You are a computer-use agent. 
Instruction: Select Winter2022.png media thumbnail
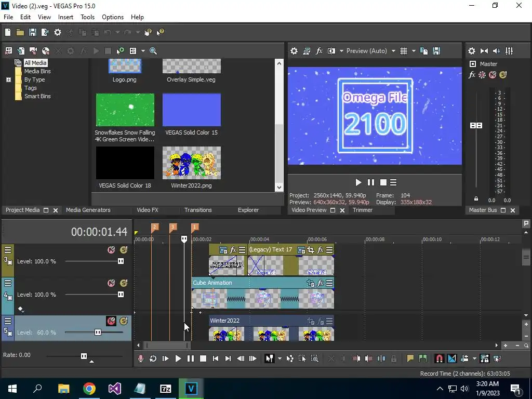click(x=191, y=163)
